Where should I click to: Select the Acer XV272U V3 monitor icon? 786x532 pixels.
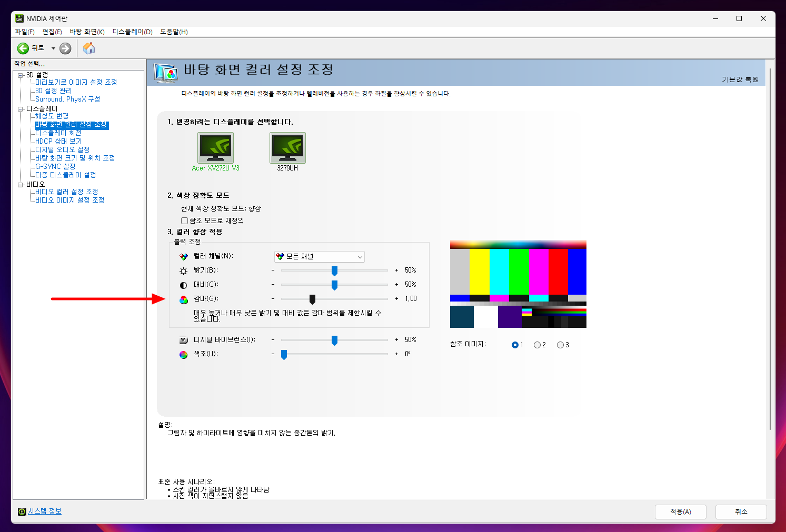(x=215, y=147)
